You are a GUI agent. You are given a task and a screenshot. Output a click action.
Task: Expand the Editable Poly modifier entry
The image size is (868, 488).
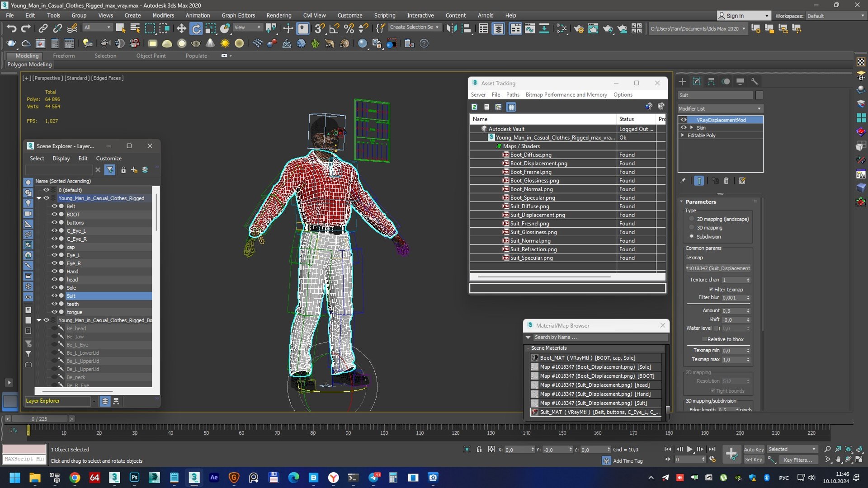(683, 135)
